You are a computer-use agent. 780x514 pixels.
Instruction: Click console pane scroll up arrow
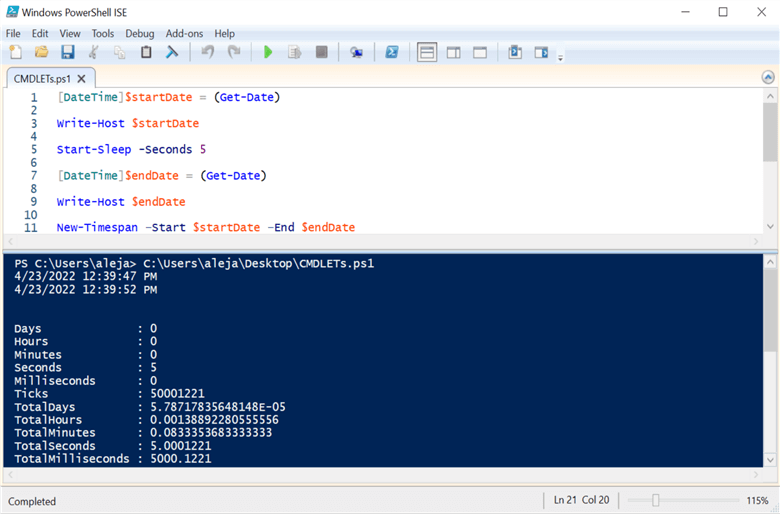[770, 262]
